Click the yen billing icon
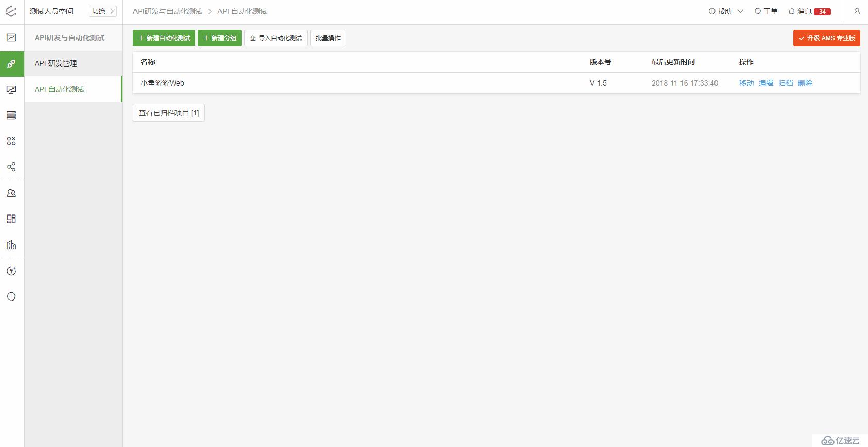The width and height of the screenshot is (868, 447). (11, 271)
